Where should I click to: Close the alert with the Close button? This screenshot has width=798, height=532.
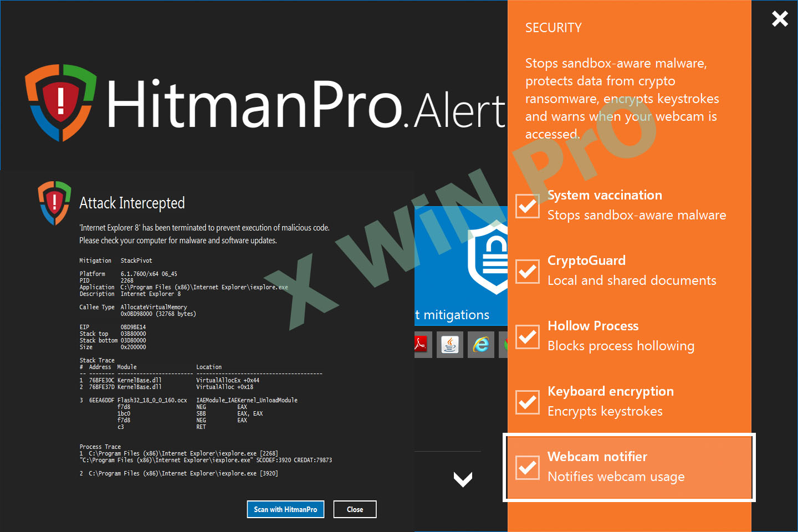pos(355,509)
